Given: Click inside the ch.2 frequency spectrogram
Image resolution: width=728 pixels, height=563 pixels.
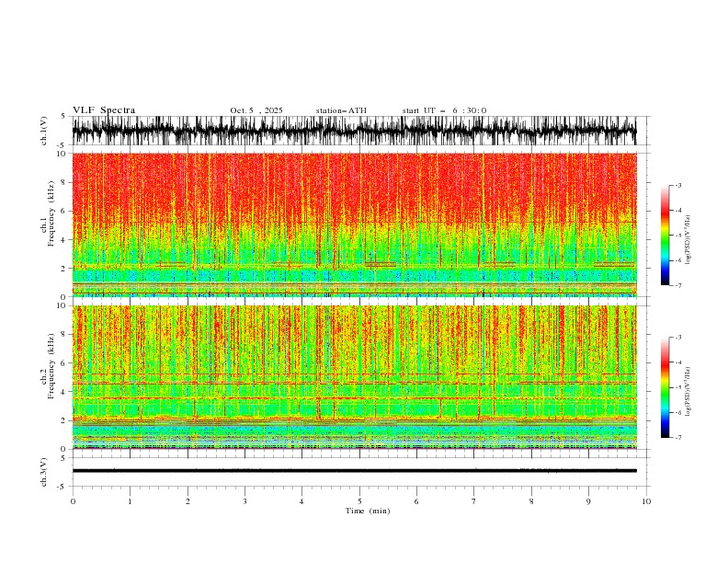Looking at the screenshot, I should click(x=354, y=377).
